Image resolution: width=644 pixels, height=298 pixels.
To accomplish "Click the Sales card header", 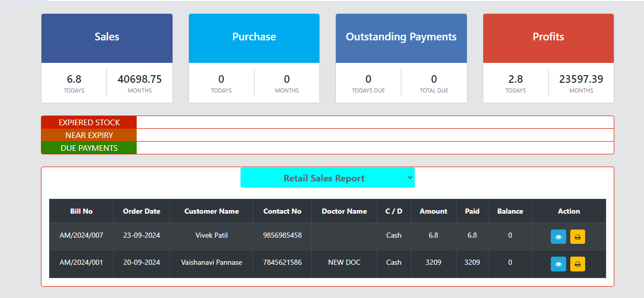I will pos(106,37).
